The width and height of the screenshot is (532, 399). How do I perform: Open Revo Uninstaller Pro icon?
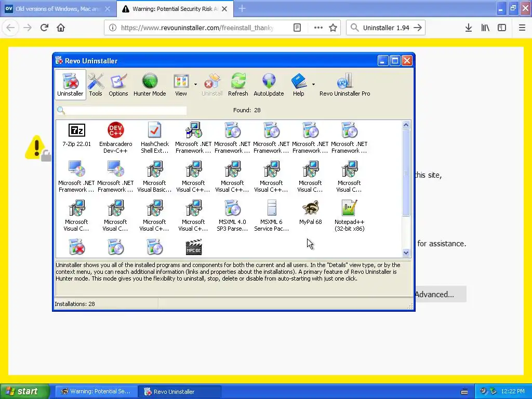click(x=345, y=85)
